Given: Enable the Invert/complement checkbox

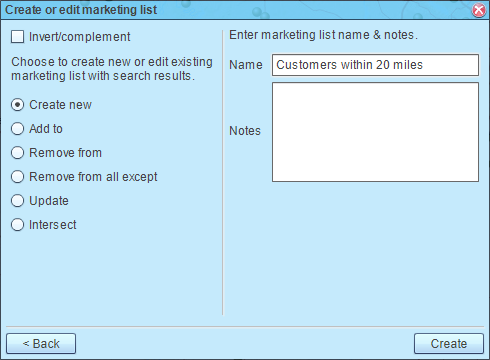Looking at the screenshot, I should 17,37.
